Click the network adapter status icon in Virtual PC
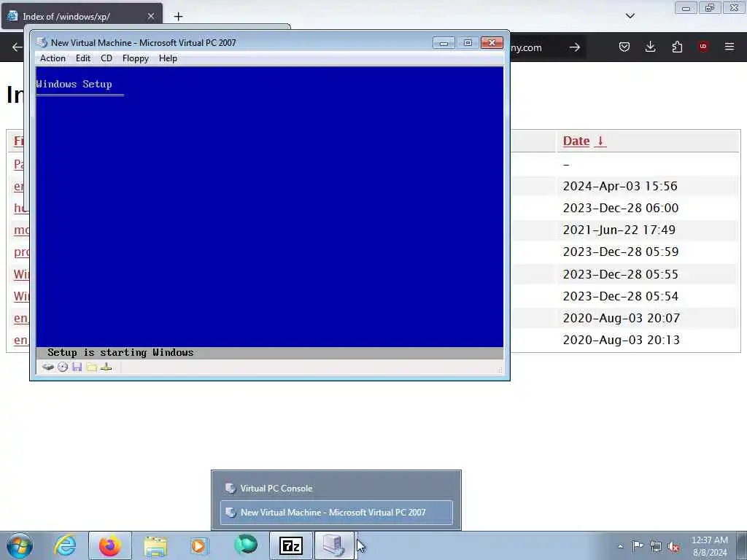This screenshot has width=747, height=560. point(107,367)
